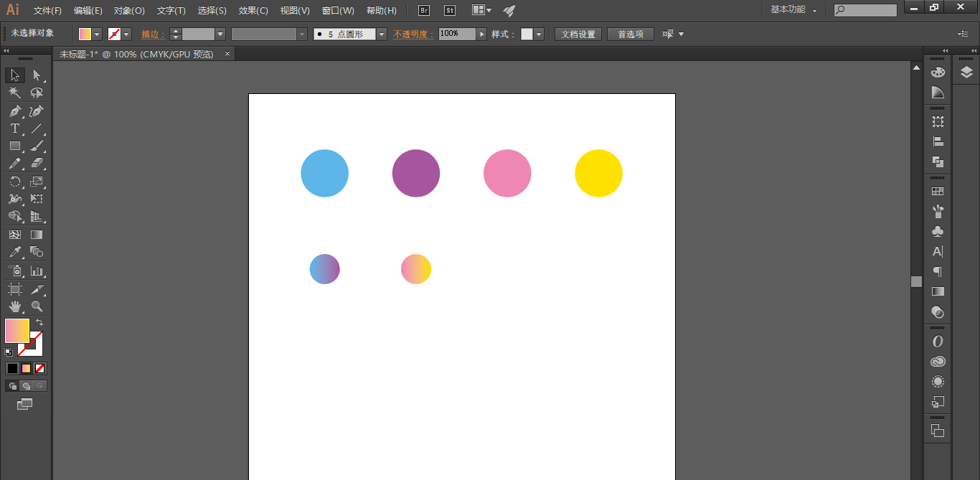Activate the Scale tool
980x480 pixels.
37,182
